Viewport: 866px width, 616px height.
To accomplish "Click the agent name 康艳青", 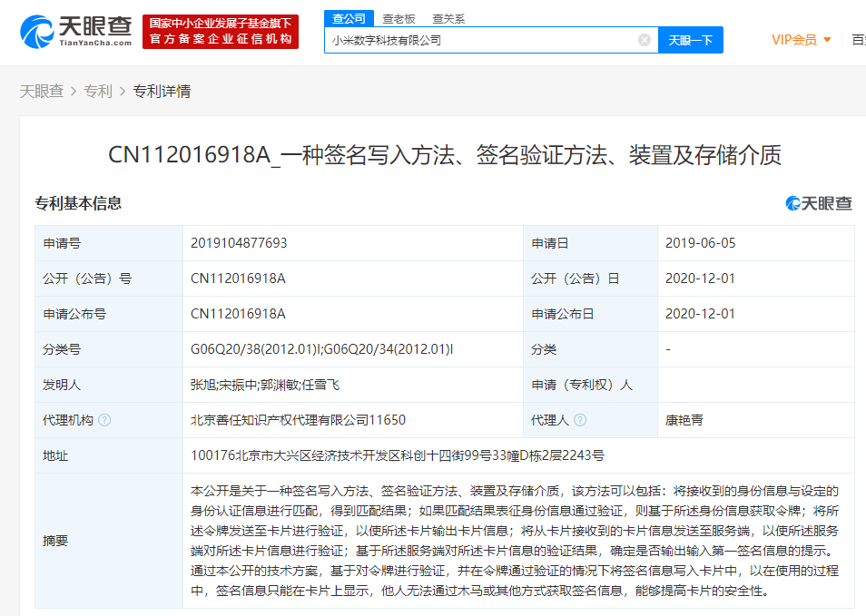I will [684, 420].
